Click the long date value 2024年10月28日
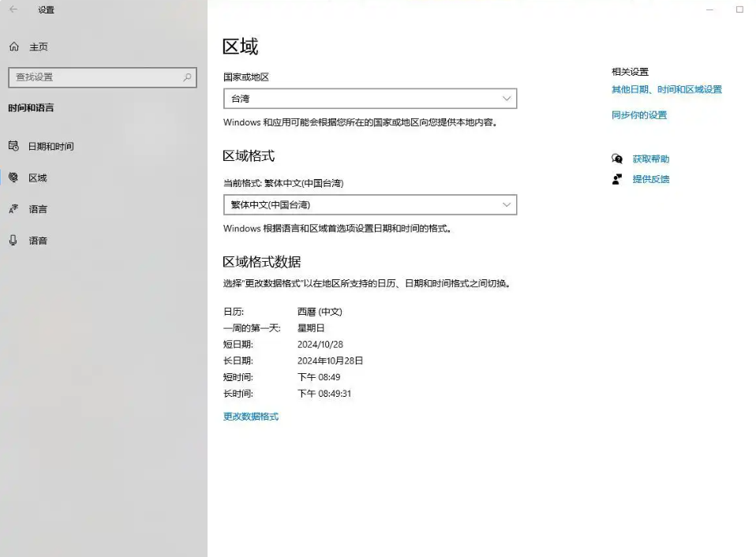 [331, 361]
